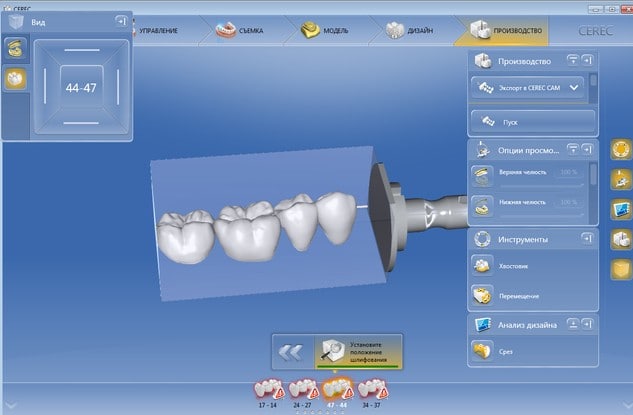This screenshot has width=633, height=415.
Task: Go back with the double-arrow step button
Action: click(291, 352)
